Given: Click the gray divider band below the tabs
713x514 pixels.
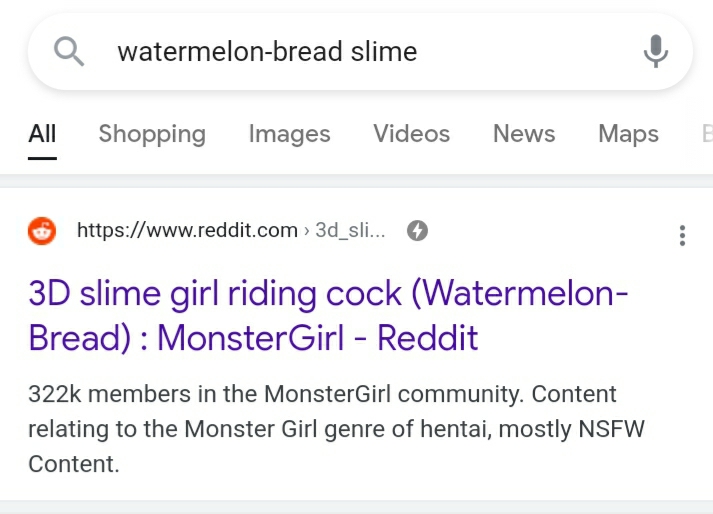Looking at the screenshot, I should coord(356,181).
